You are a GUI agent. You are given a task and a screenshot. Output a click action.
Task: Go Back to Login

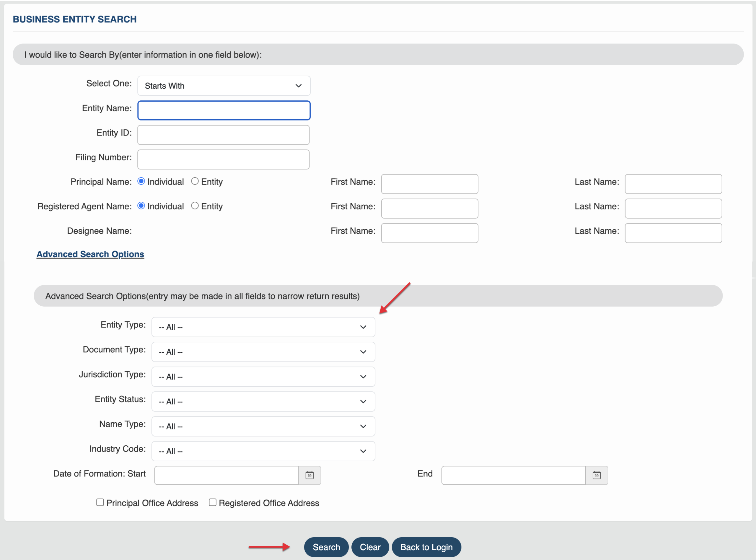coord(426,547)
